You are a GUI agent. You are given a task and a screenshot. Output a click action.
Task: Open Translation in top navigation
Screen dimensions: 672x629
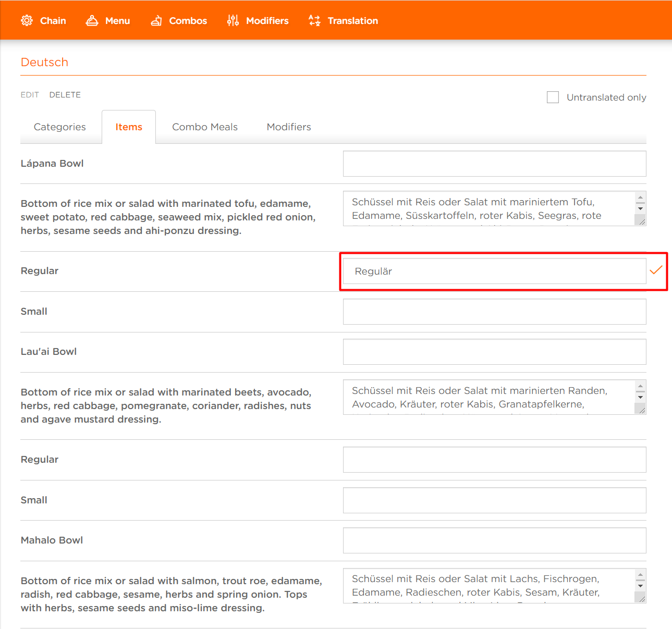[x=343, y=20]
